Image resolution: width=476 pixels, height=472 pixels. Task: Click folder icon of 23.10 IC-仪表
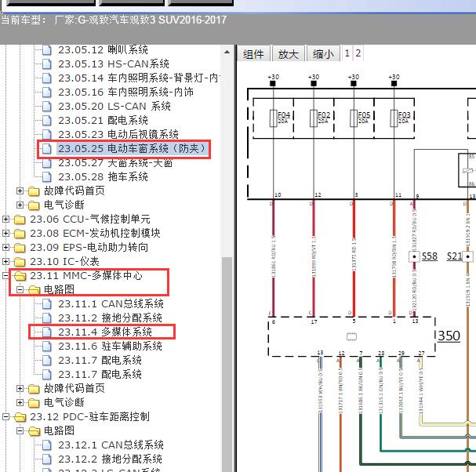20,262
